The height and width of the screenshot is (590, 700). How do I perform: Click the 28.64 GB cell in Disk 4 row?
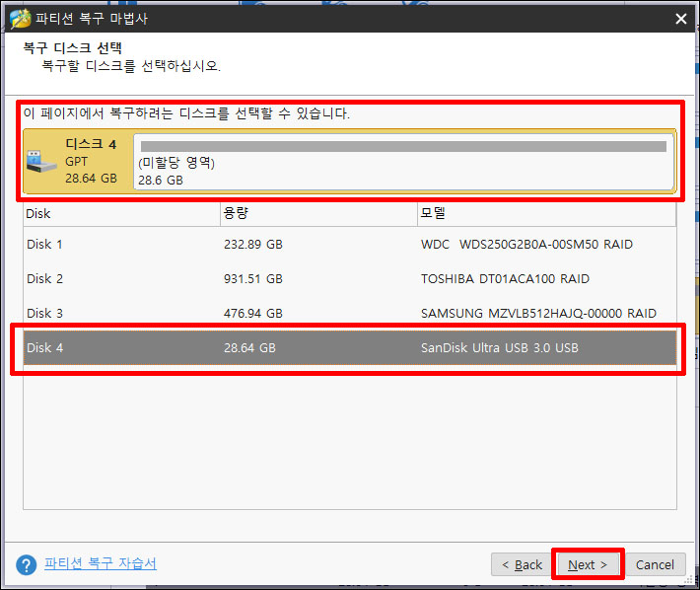pyautogui.click(x=249, y=347)
